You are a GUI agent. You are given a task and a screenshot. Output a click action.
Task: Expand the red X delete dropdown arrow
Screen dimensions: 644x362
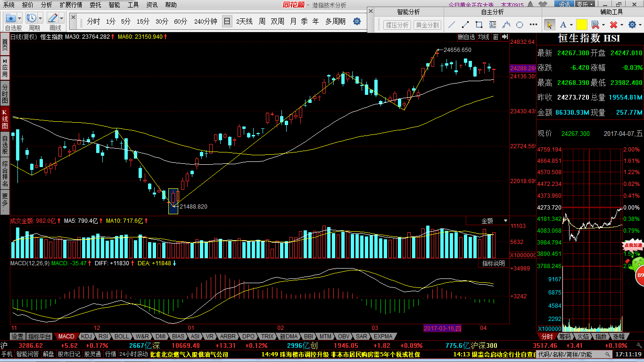click(621, 25)
